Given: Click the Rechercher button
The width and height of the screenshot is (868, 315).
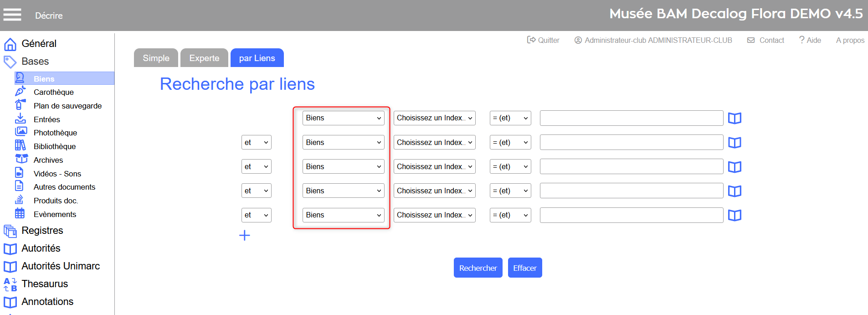Looking at the screenshot, I should (478, 268).
